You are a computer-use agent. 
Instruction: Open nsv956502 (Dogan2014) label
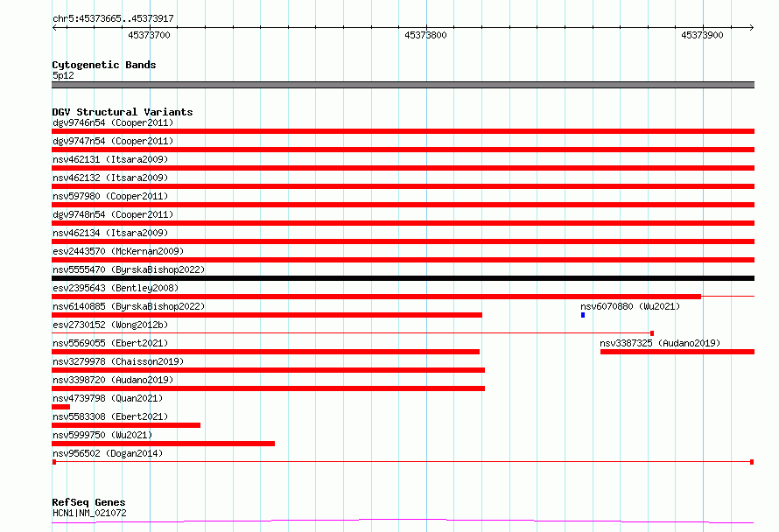coord(108,453)
